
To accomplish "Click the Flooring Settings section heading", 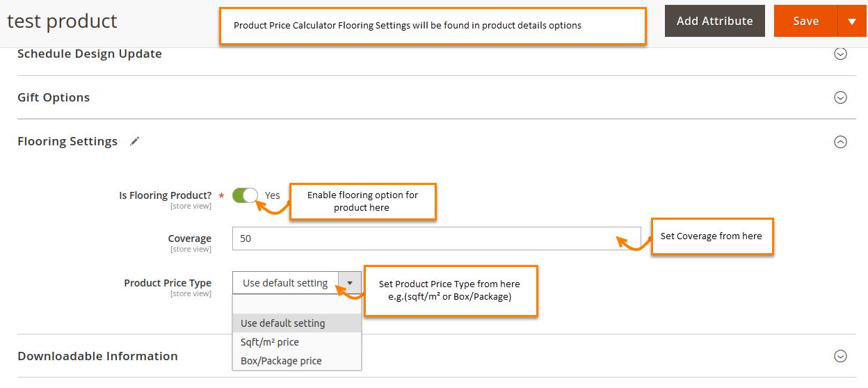I will [67, 141].
